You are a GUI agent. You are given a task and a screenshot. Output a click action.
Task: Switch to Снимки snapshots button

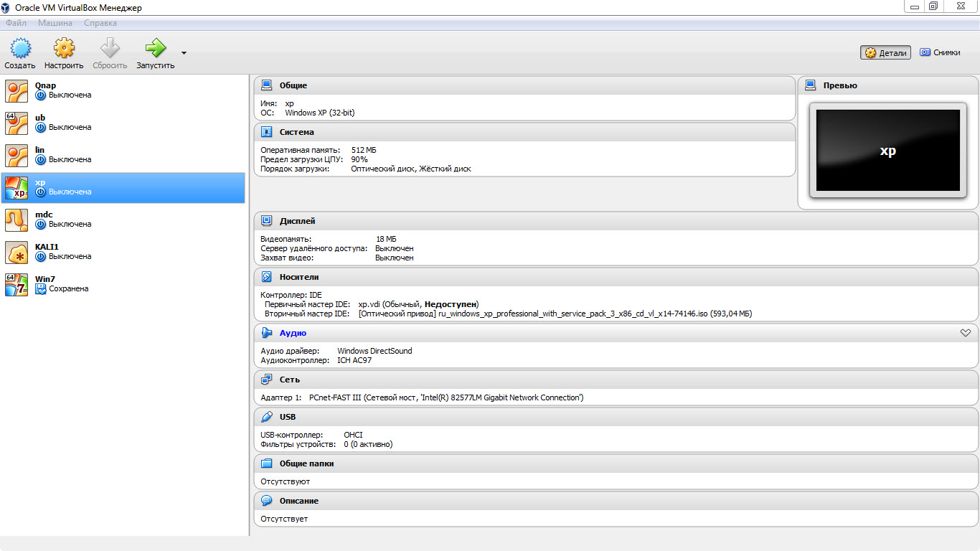click(x=940, y=52)
